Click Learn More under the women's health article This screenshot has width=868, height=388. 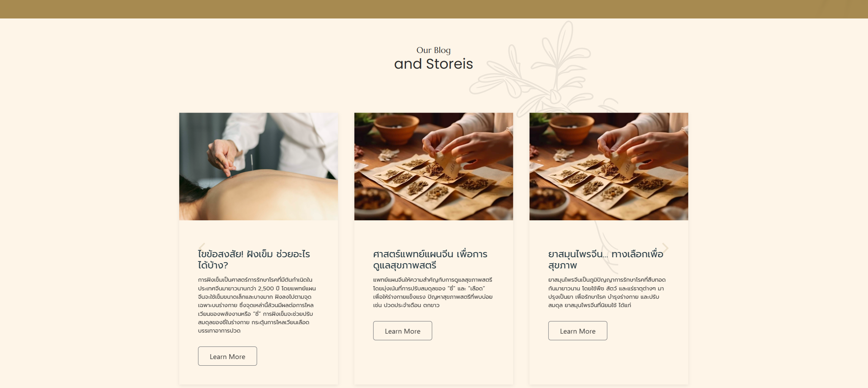[403, 330]
